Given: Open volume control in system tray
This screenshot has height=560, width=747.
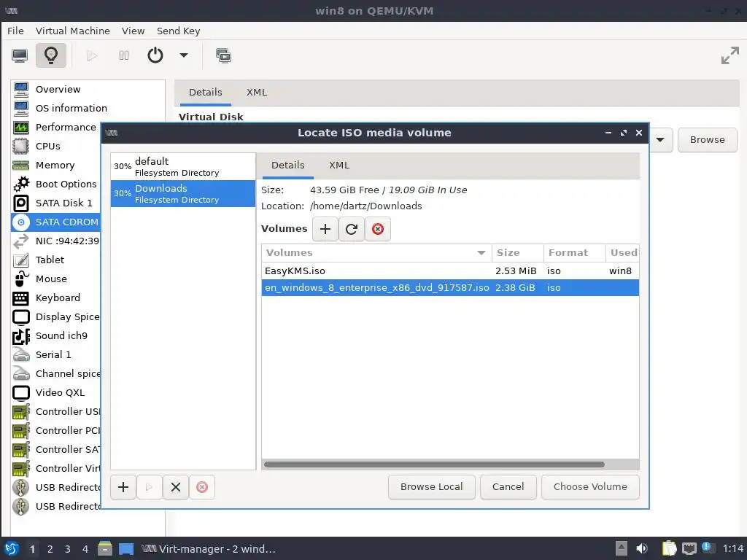Looking at the screenshot, I should (x=642, y=548).
